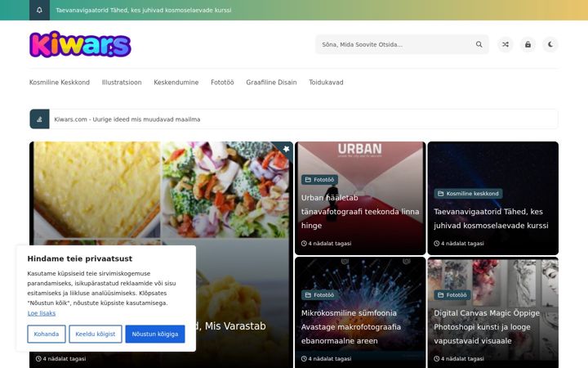Screen dimensions: 588x368
Task: Open Urban häälestab tänavafotograafi article
Action: 360,212
